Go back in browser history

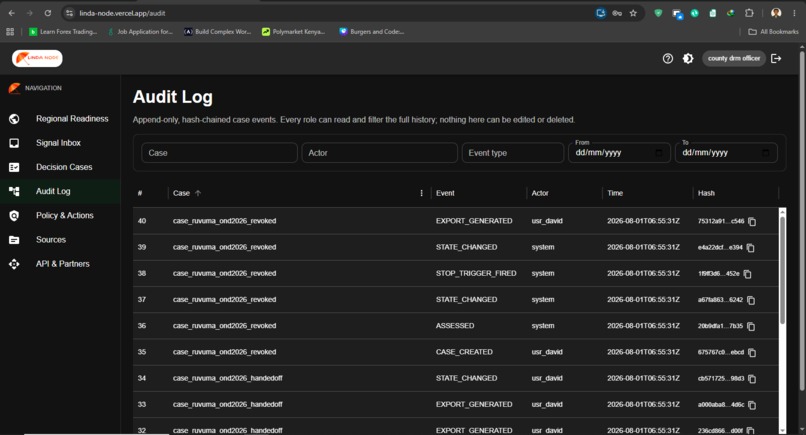11,13
